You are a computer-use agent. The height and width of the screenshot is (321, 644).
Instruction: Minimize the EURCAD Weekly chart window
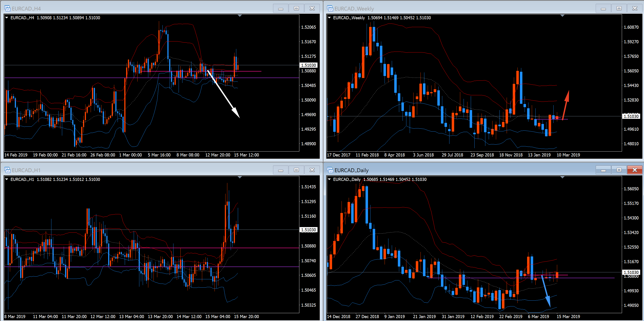coord(603,9)
